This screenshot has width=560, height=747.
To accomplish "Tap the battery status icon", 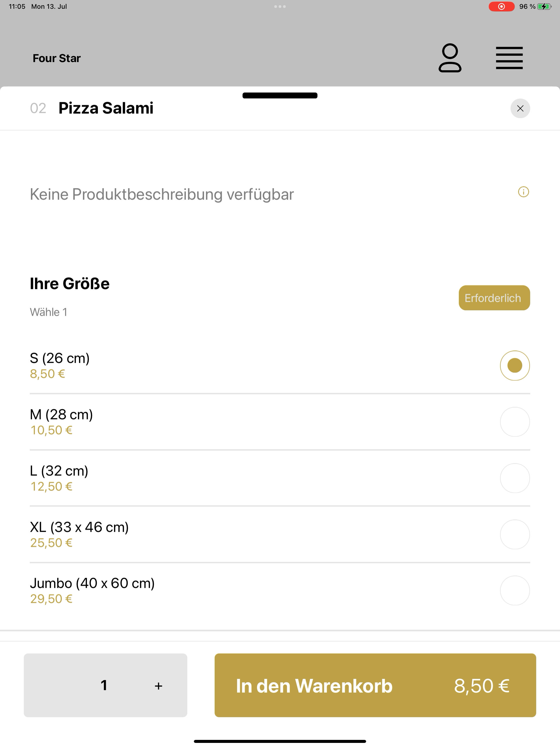I will (x=544, y=6).
